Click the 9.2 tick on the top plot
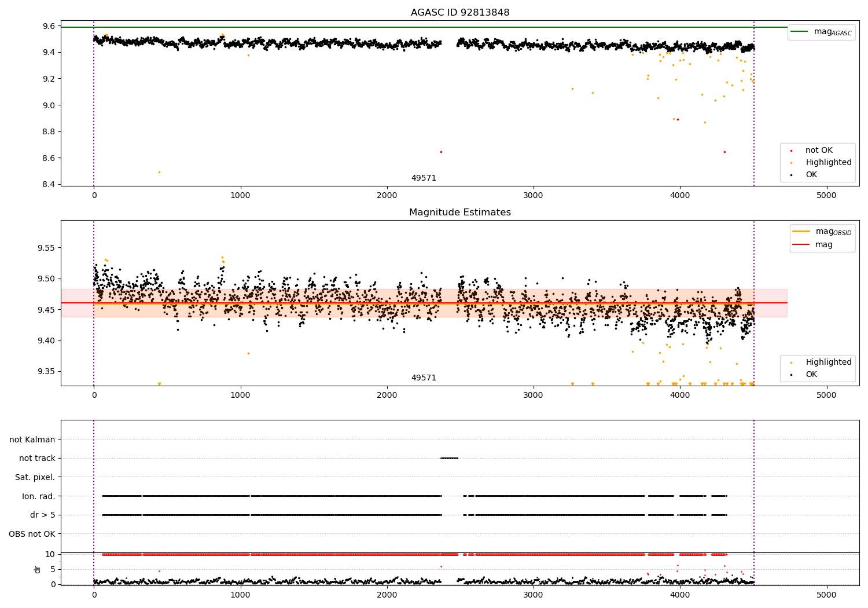The image size is (868, 608). coord(49,79)
